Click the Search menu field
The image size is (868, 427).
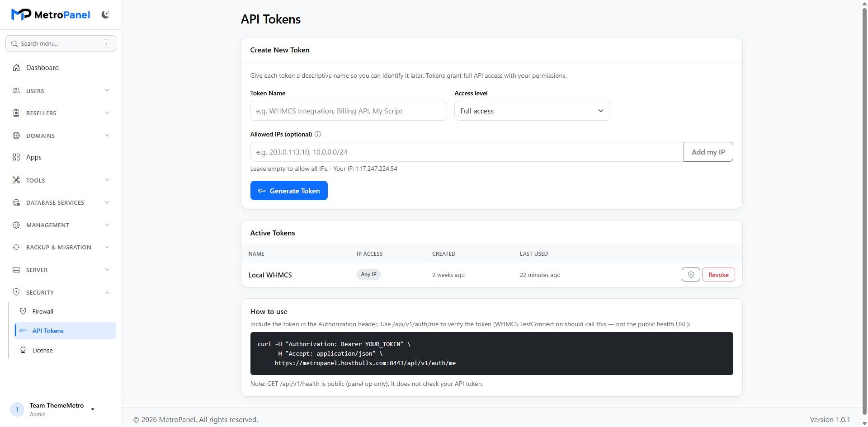(61, 43)
